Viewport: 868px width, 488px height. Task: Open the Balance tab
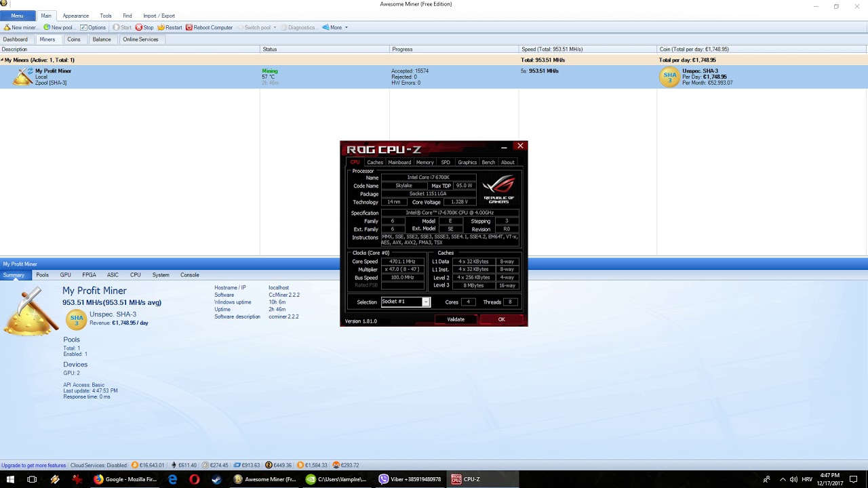click(x=102, y=39)
